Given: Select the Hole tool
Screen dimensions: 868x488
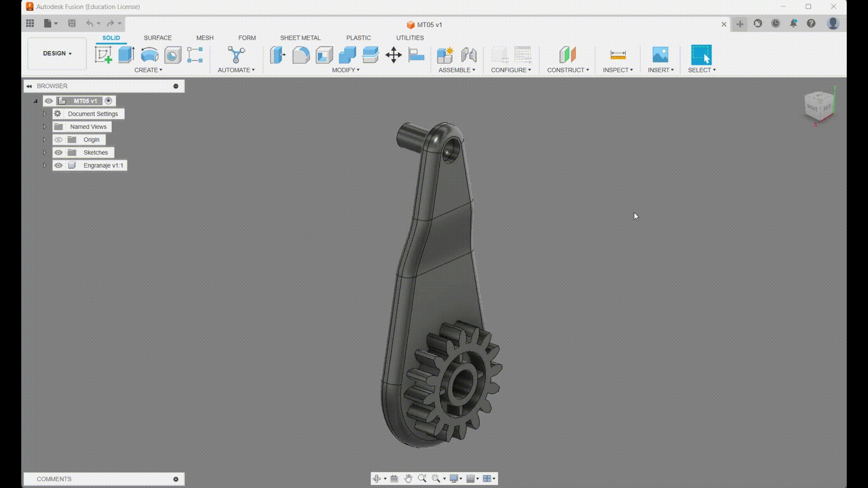Looking at the screenshot, I should point(173,55).
